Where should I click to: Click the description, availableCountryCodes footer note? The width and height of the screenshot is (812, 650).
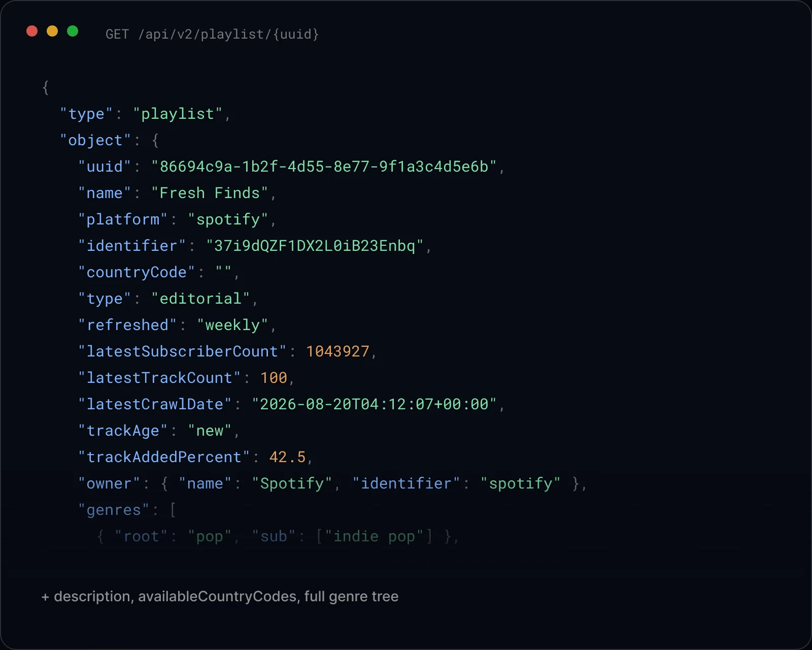[220, 596]
